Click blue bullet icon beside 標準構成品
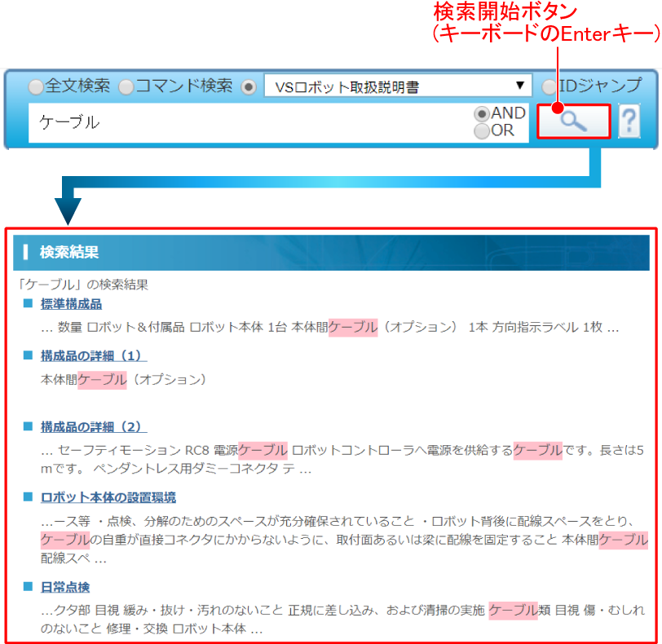Image resolution: width=662 pixels, height=644 pixels. point(28,303)
